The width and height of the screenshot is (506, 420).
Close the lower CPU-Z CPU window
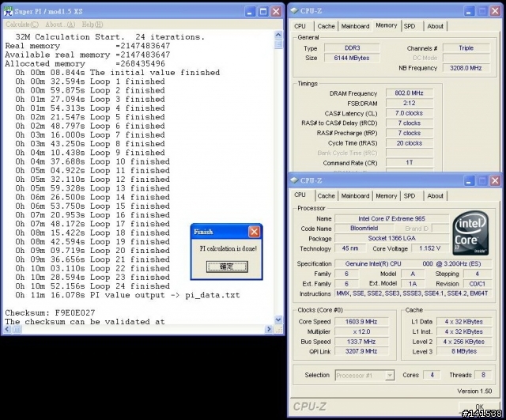click(x=495, y=181)
